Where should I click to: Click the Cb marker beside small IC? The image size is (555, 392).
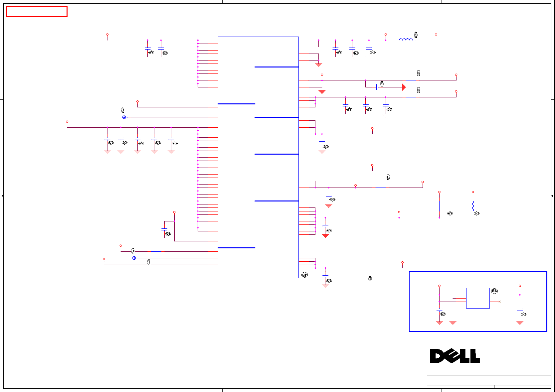point(494,291)
